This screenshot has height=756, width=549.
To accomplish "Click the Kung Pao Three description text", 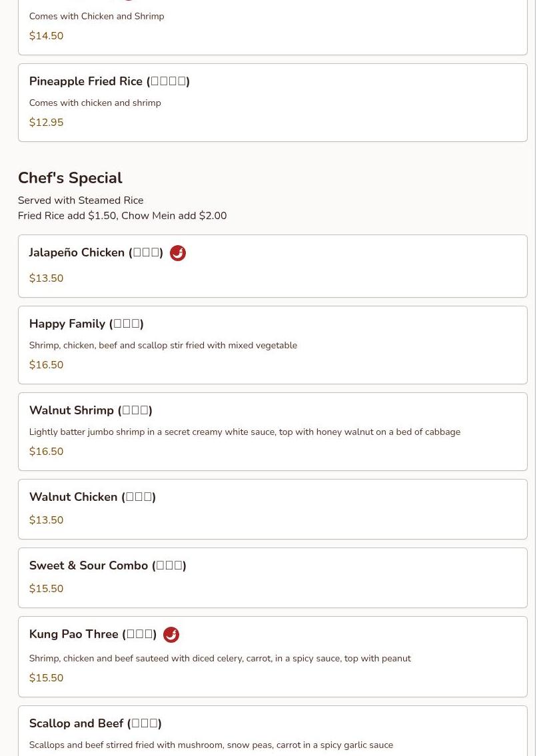I will coord(220,658).
